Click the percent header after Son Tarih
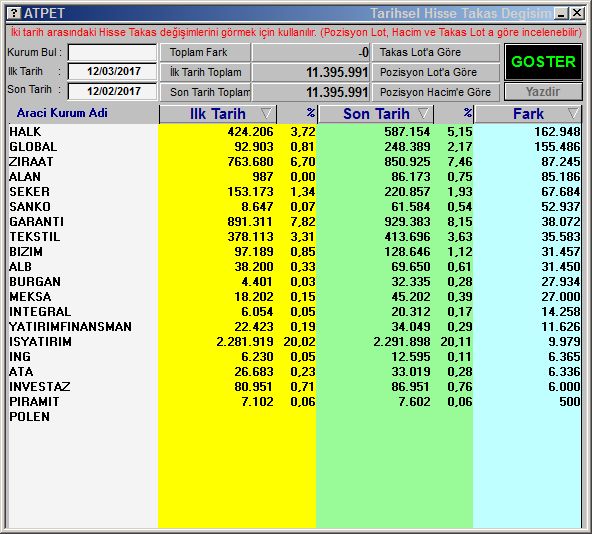 click(467, 113)
